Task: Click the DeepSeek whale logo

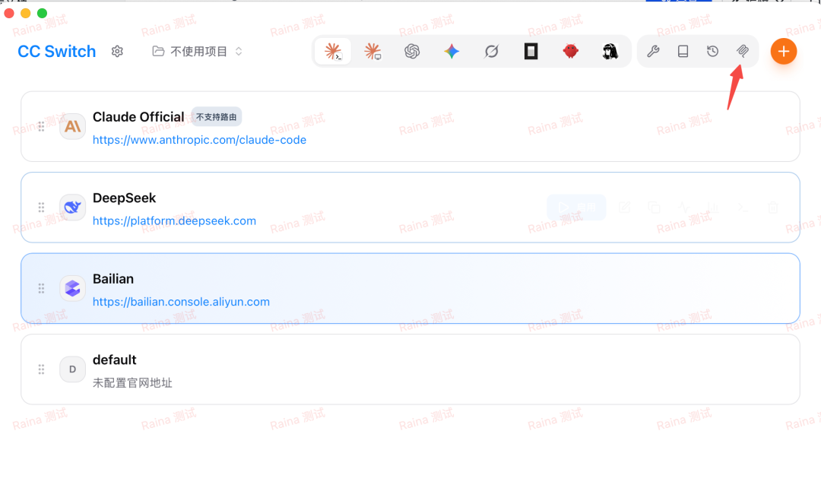Action: pos(73,208)
